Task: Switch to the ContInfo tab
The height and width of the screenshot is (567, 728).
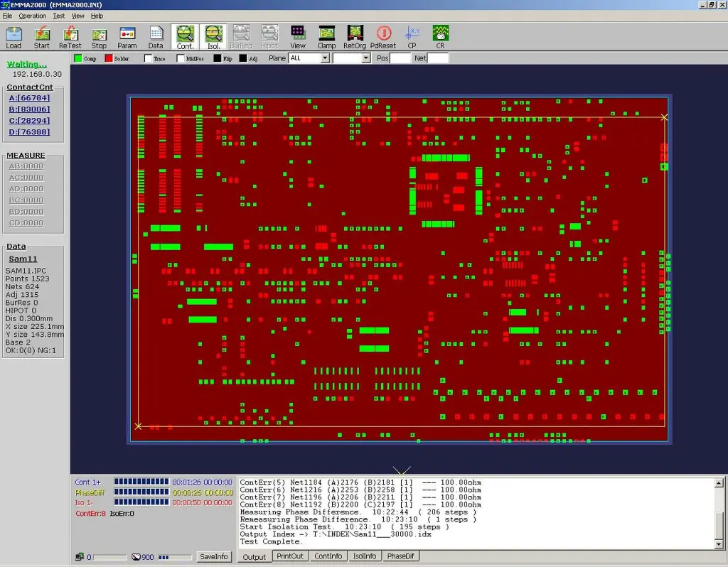Action: coord(328,556)
